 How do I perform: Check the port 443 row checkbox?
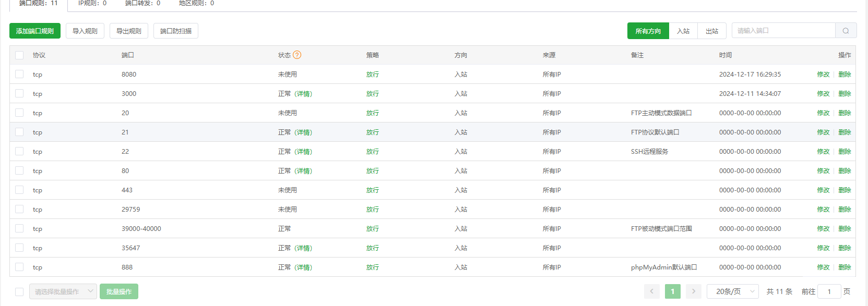[19, 190]
